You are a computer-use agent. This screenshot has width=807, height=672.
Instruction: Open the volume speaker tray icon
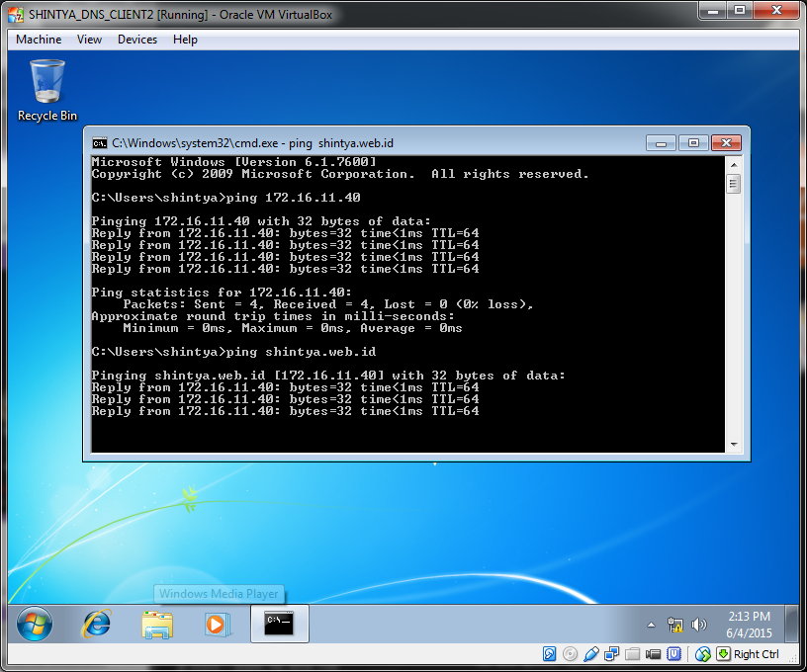click(698, 625)
